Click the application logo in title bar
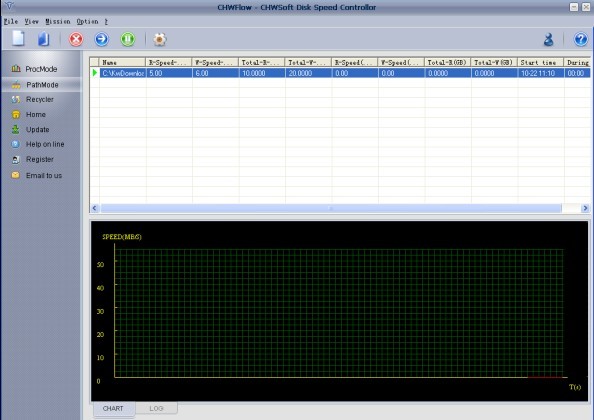The image size is (594, 420). coord(9,6)
